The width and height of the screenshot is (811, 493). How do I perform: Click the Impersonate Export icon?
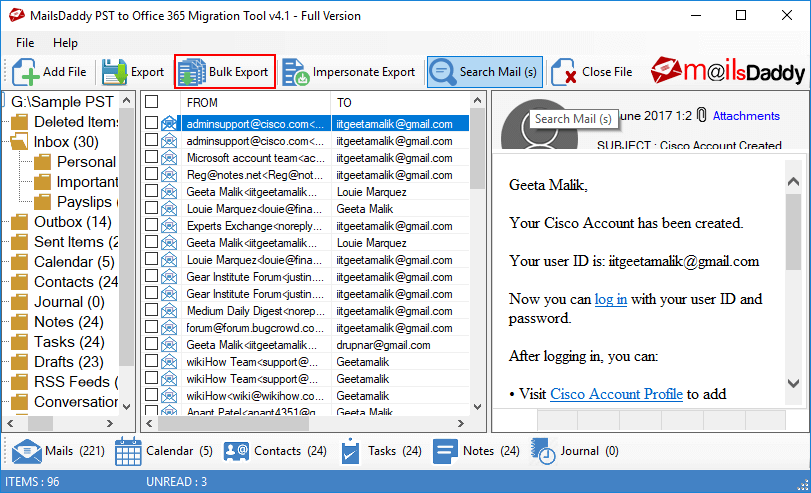(x=295, y=72)
